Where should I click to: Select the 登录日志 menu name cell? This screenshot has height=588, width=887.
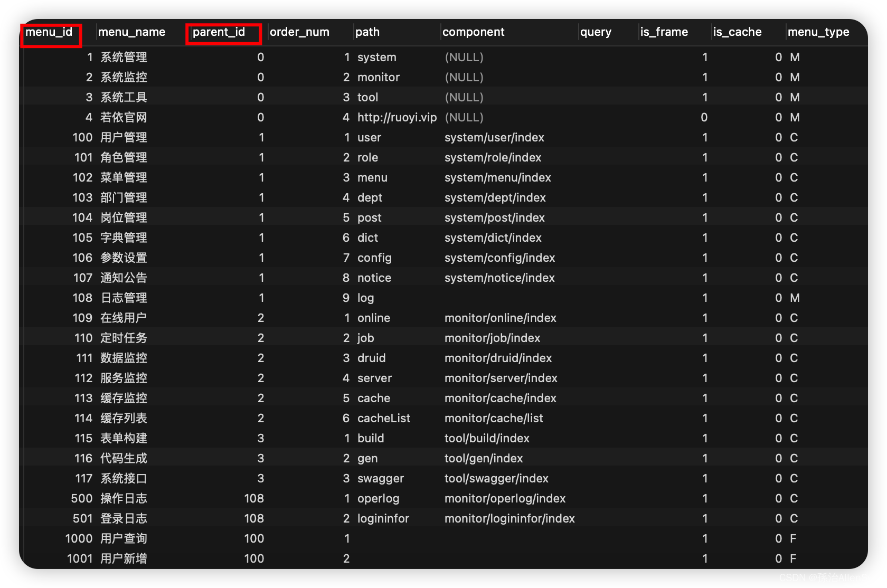pos(124,518)
